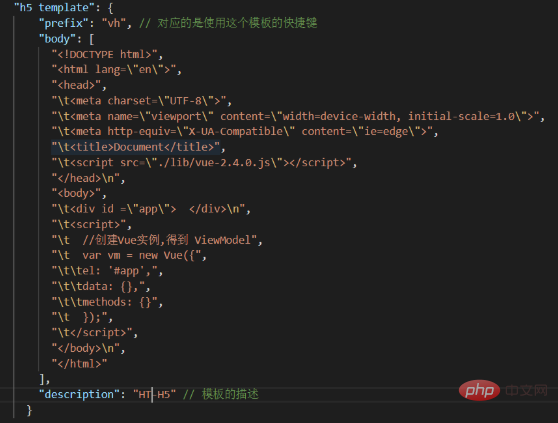This screenshot has height=423, width=558.
Task: Click the "body" key before the bracket
Action: pos(57,39)
